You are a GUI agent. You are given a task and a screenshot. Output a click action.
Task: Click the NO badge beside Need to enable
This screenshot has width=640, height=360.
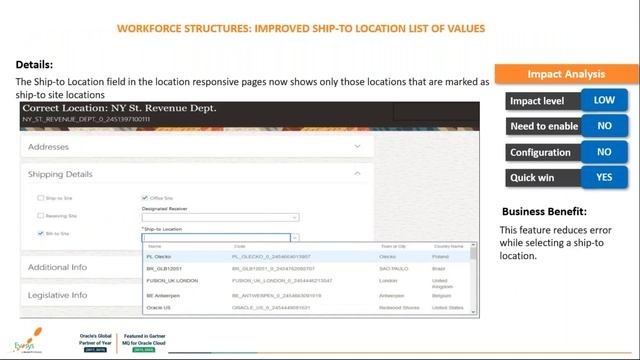(x=604, y=126)
